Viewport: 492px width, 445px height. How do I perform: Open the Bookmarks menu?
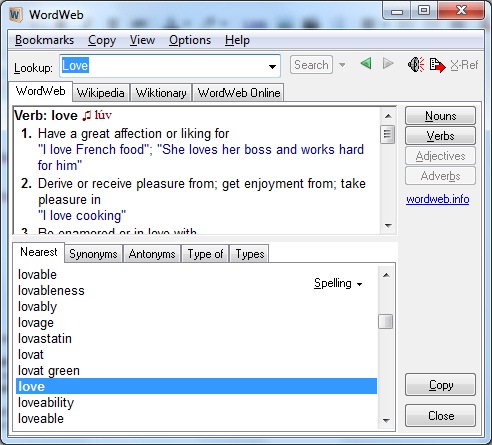click(x=44, y=40)
